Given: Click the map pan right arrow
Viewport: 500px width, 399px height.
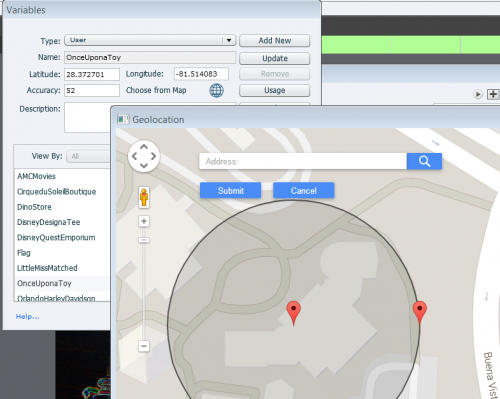Looking at the screenshot, I should tap(153, 156).
